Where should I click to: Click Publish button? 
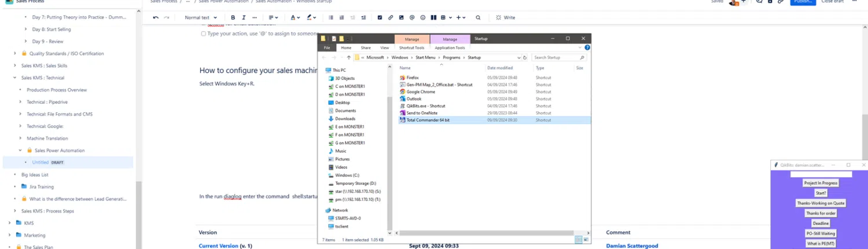click(803, 2)
